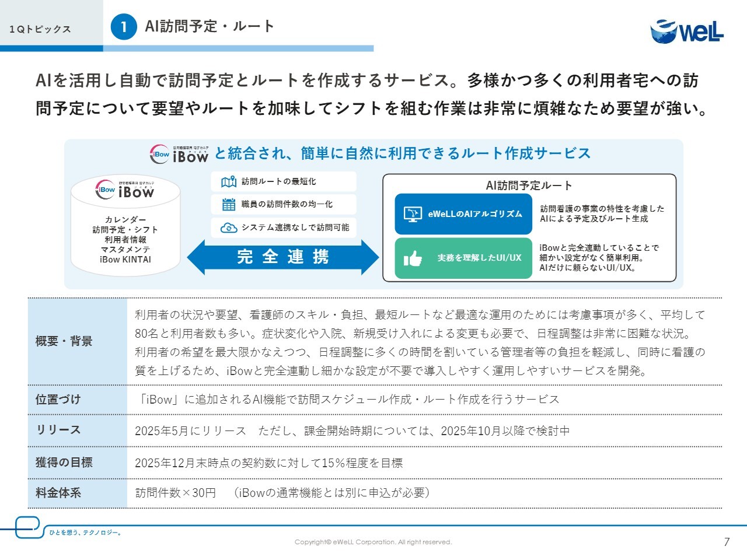Click the システム連携なしで訪問可能 feature box
The image size is (747, 560).
coord(284,228)
